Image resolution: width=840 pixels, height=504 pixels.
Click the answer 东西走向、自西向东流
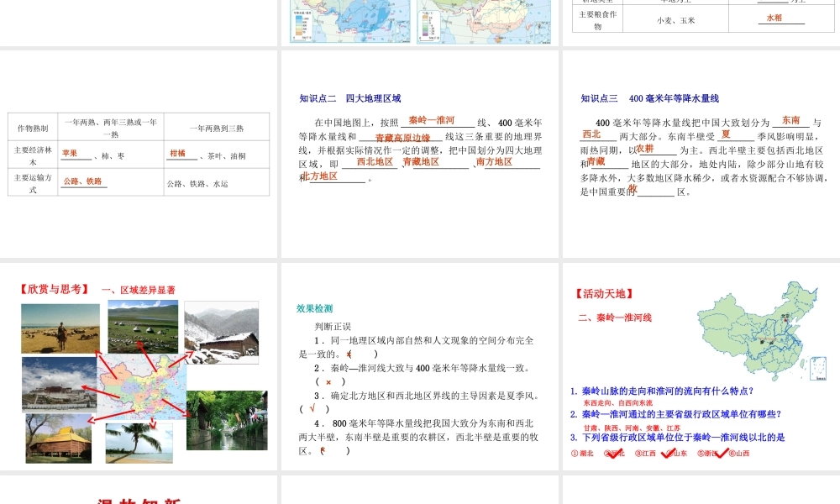(x=617, y=402)
